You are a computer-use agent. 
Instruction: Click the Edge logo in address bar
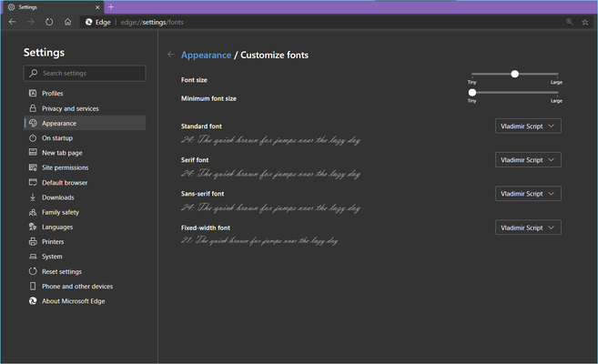click(x=89, y=22)
